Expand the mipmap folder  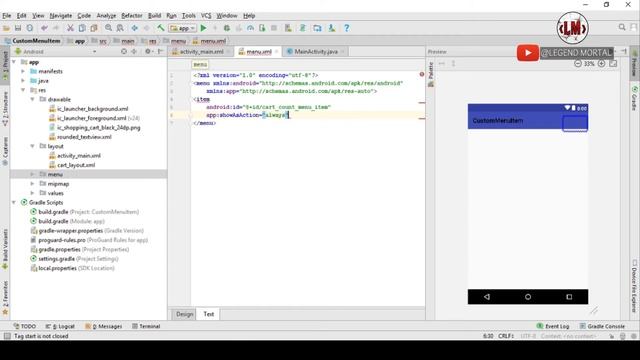pos(33,184)
